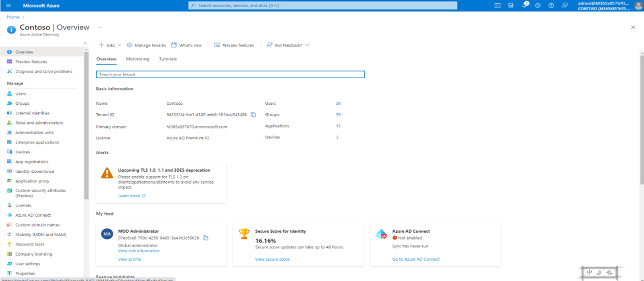The width and height of the screenshot is (644, 281).
Task: Open the Help question mark icon
Action: (551, 6)
